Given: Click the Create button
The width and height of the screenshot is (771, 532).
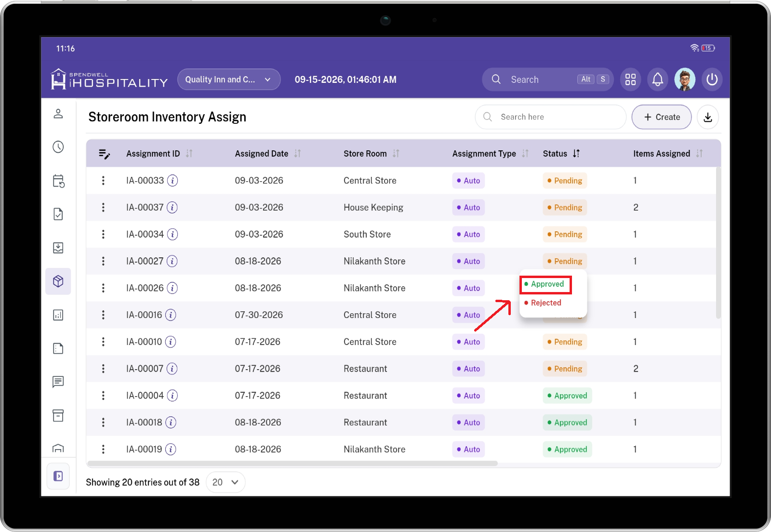Looking at the screenshot, I should [x=662, y=117].
